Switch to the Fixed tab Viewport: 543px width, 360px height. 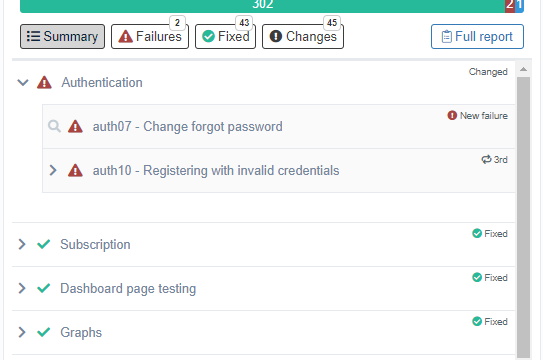click(225, 36)
